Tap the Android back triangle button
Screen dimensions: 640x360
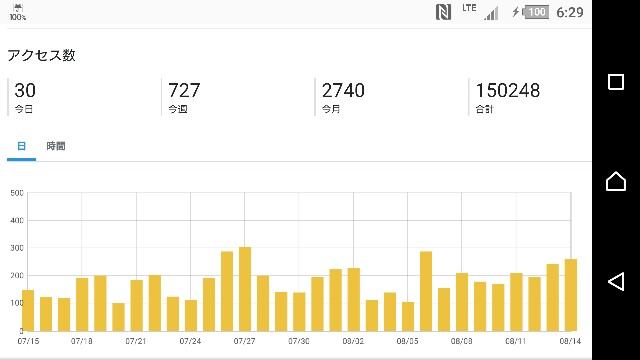tap(616, 281)
